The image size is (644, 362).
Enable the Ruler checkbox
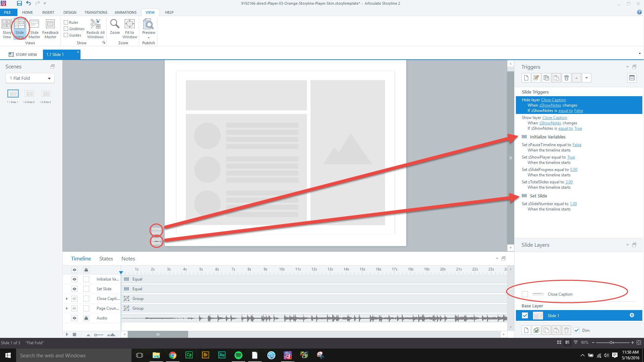[x=66, y=22]
